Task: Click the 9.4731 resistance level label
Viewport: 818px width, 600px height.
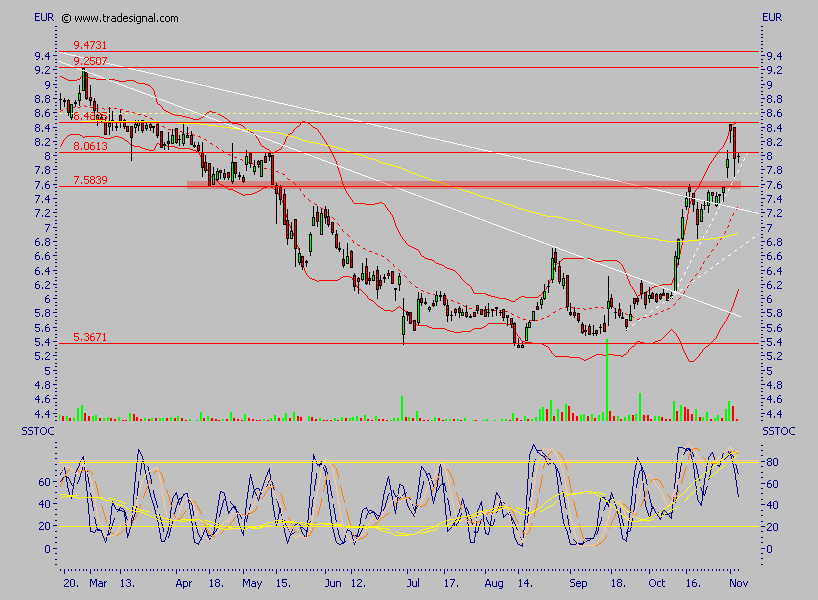Action: (x=90, y=45)
